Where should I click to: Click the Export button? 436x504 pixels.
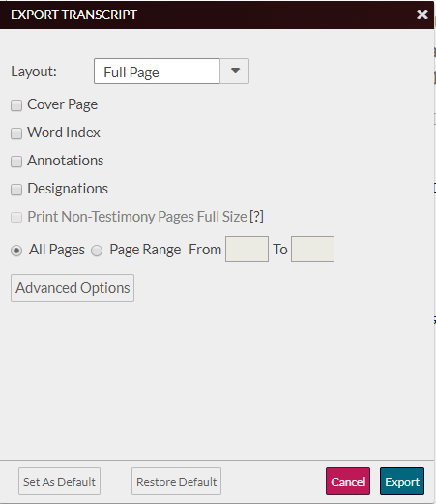point(402,482)
